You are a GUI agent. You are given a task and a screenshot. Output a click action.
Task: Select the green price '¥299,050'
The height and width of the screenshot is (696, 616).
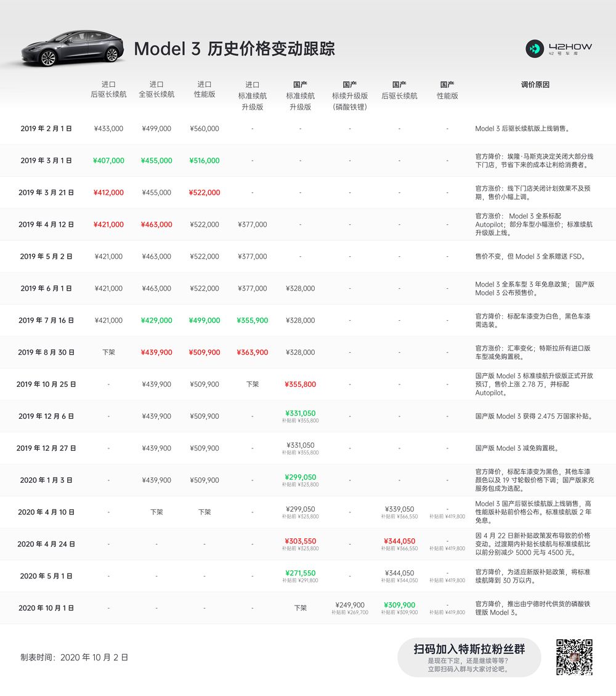[x=300, y=477]
